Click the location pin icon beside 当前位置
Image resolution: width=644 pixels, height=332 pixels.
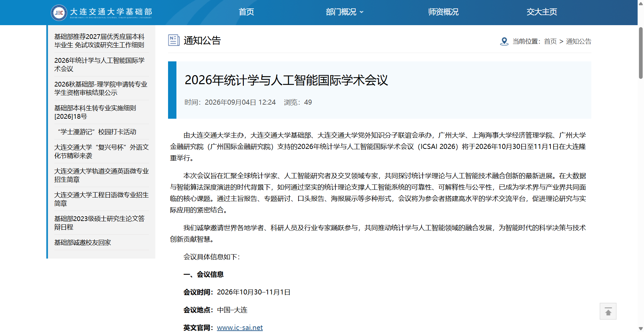pos(504,41)
